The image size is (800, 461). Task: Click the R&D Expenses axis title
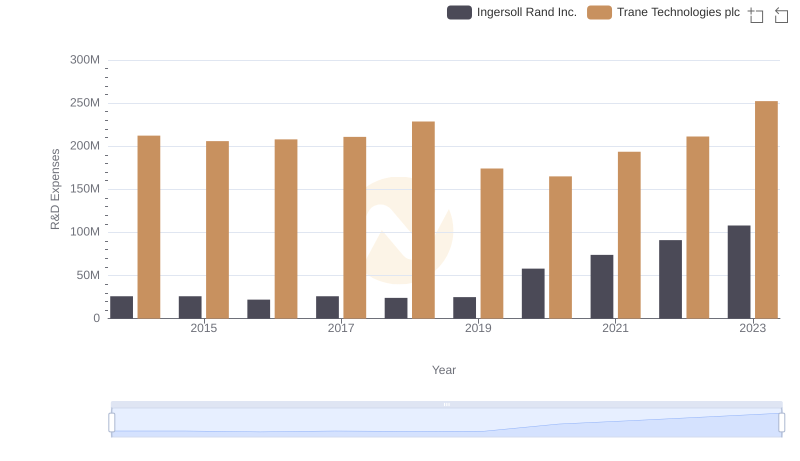click(x=55, y=189)
